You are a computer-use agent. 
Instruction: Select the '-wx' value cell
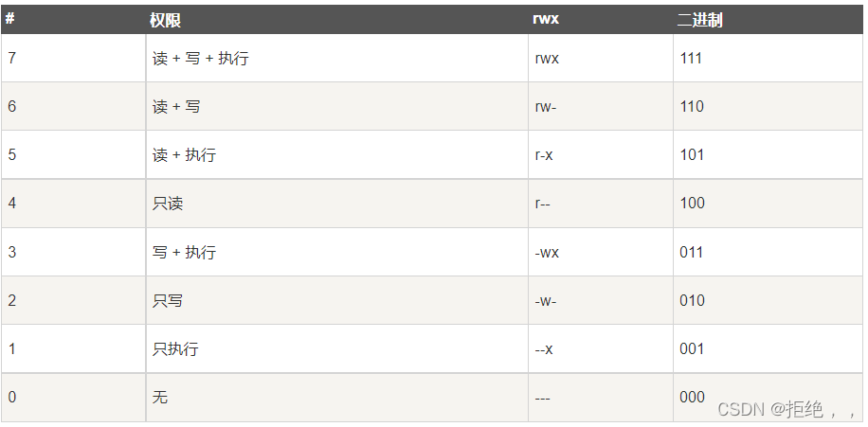click(x=547, y=253)
